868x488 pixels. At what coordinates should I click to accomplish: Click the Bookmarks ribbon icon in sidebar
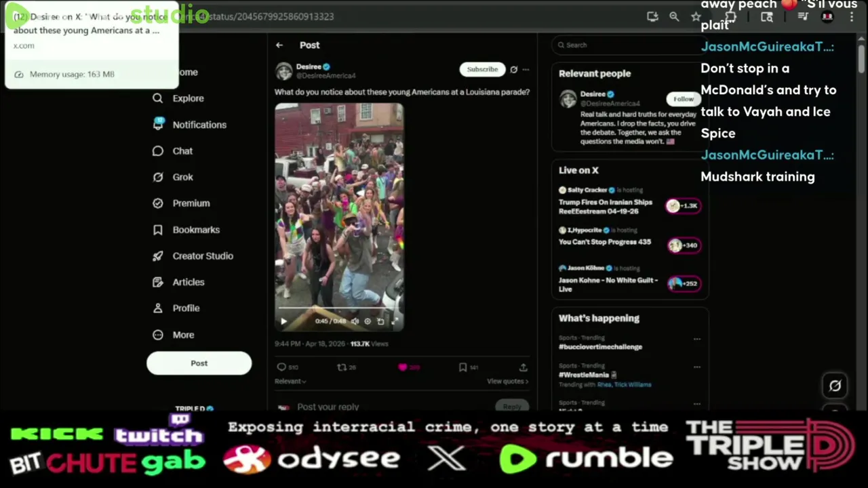point(158,230)
